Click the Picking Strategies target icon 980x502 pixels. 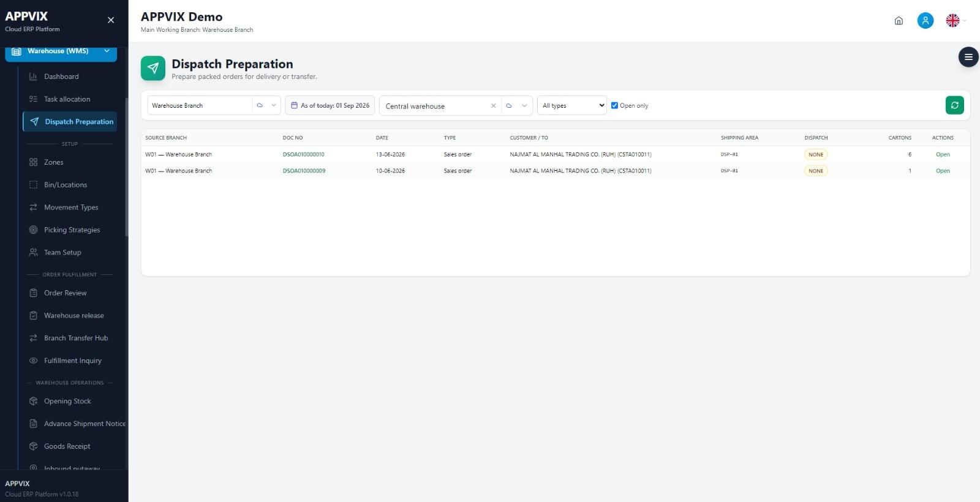pyautogui.click(x=33, y=230)
